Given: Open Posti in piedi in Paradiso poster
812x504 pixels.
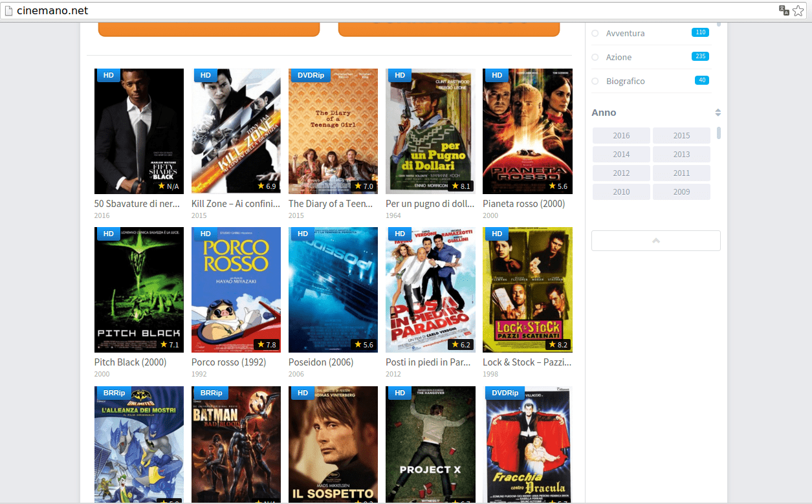Looking at the screenshot, I should [430, 290].
